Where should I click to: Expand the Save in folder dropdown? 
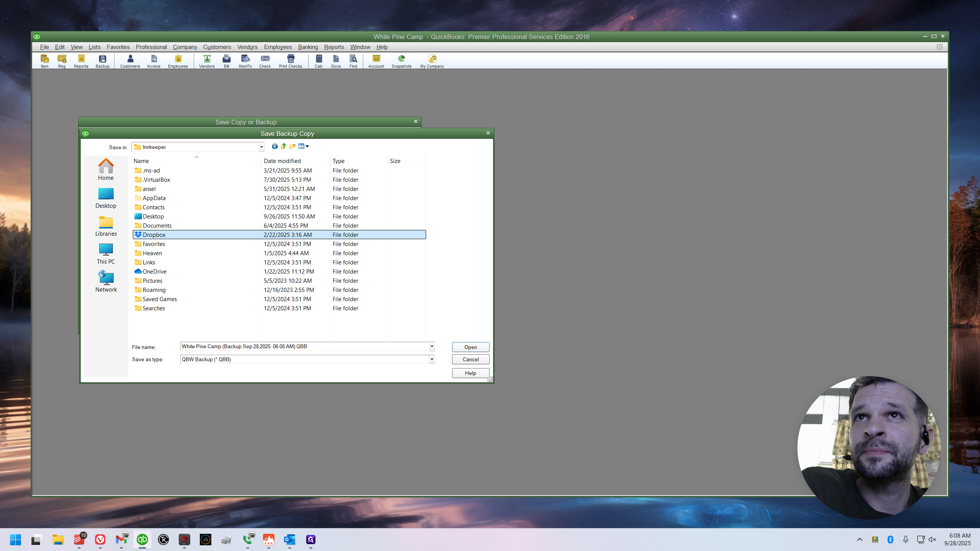[261, 147]
